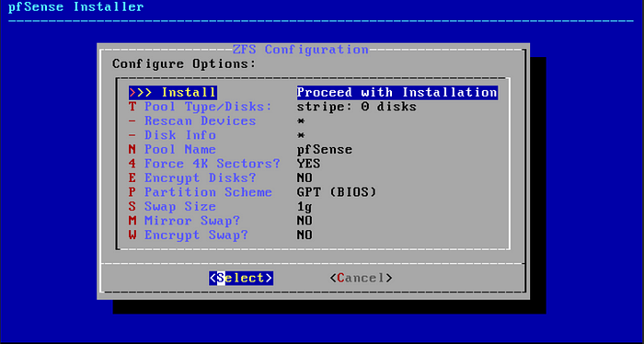Click the NO value beside Mirror Swap

305,221
